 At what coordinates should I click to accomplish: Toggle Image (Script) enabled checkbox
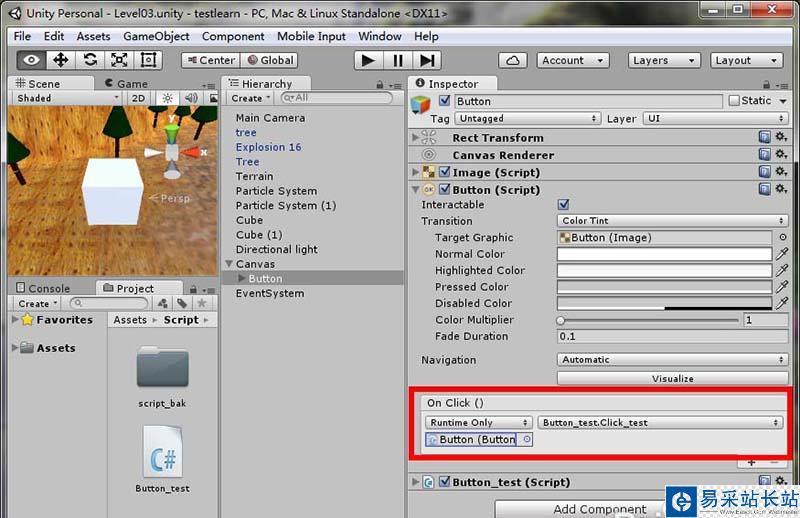point(444,172)
